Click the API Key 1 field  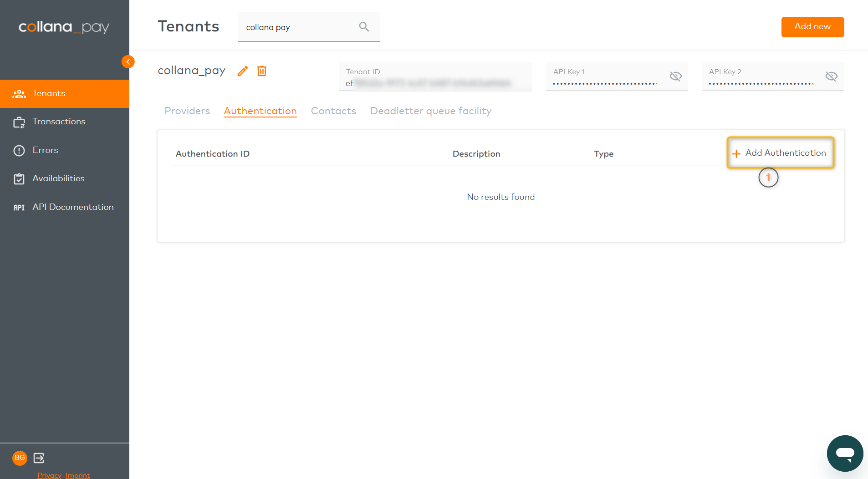click(617, 77)
